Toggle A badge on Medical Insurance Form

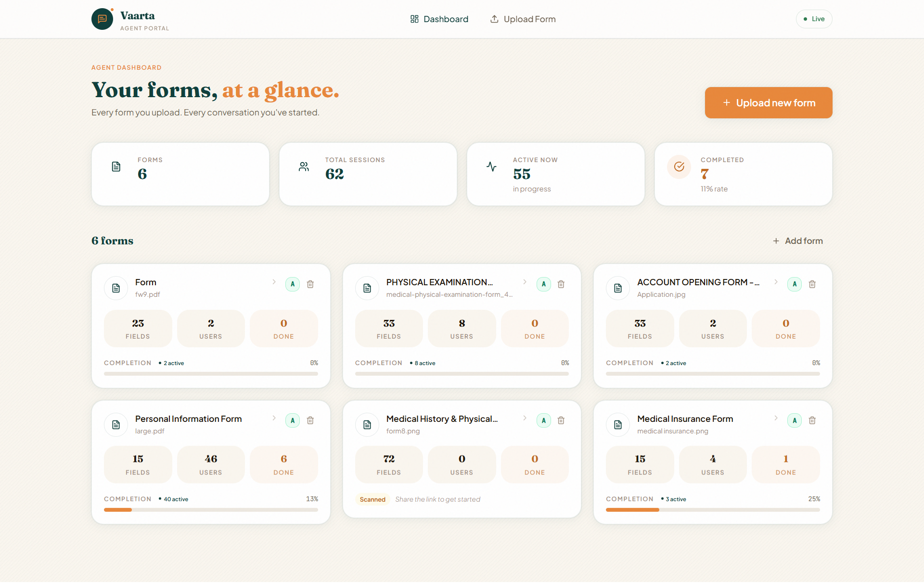tap(795, 420)
